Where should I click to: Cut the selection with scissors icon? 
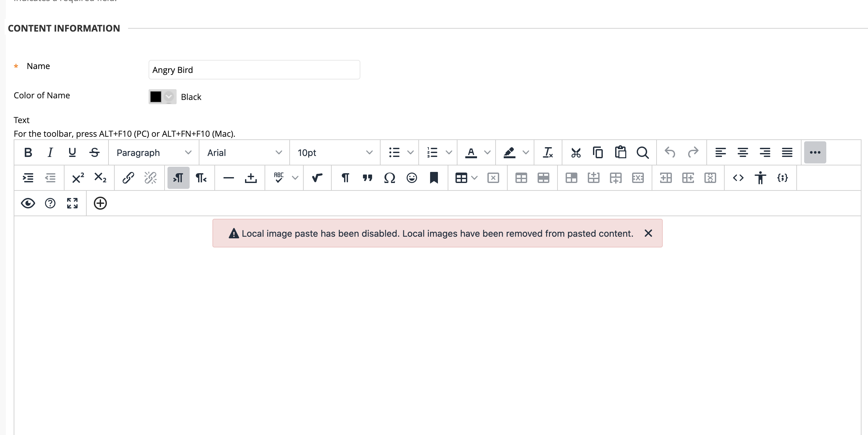(576, 152)
